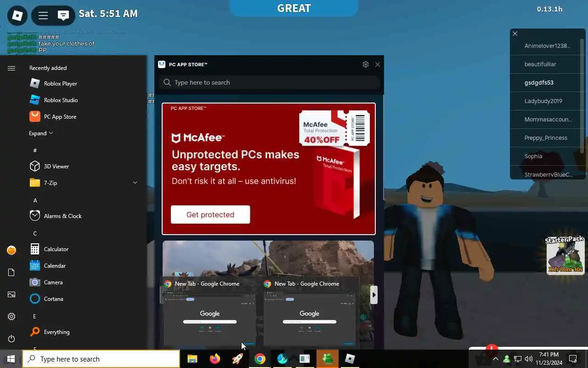Launch the rocket app on taskbar
Image resolution: width=588 pixels, height=368 pixels.
[x=237, y=359]
